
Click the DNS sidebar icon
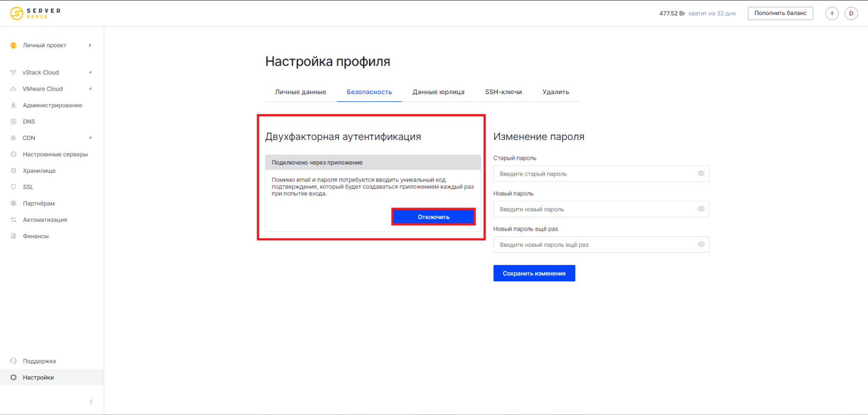[14, 122]
